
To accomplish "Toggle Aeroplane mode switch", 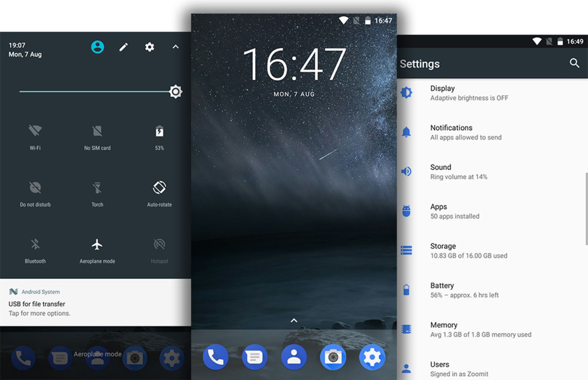I will pyautogui.click(x=97, y=245).
